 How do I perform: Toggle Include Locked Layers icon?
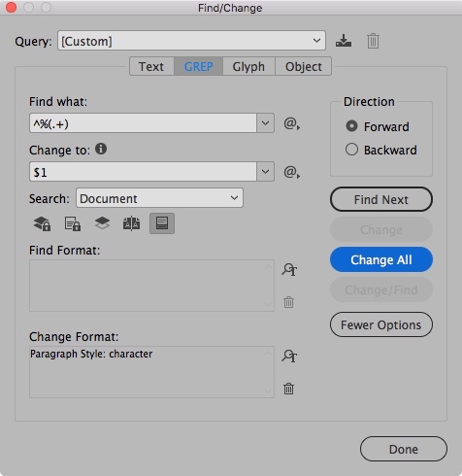click(42, 223)
